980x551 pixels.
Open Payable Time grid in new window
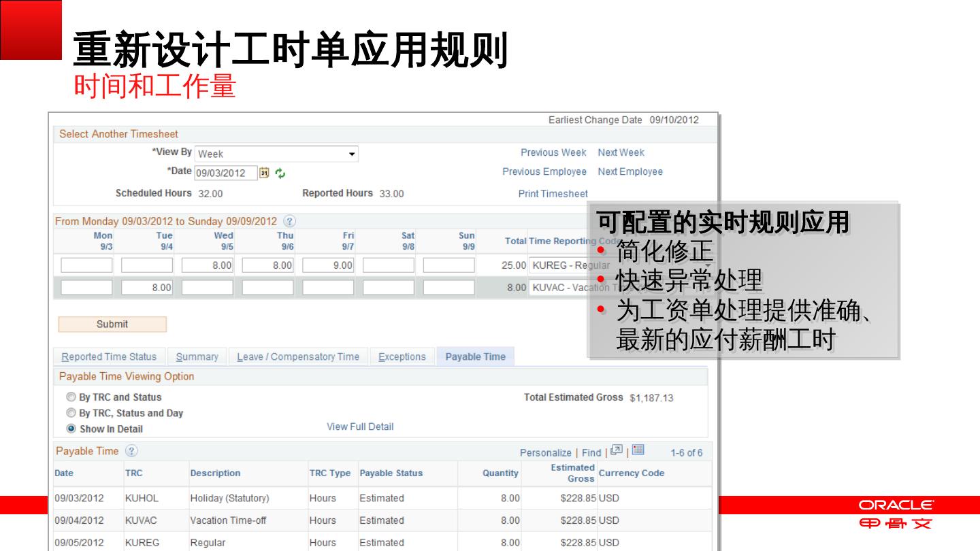click(617, 450)
